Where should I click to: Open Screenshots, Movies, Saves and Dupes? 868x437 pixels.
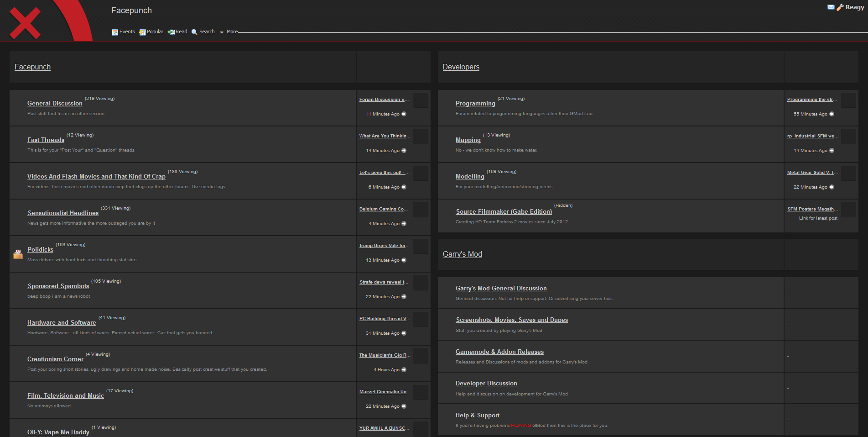[512, 320]
